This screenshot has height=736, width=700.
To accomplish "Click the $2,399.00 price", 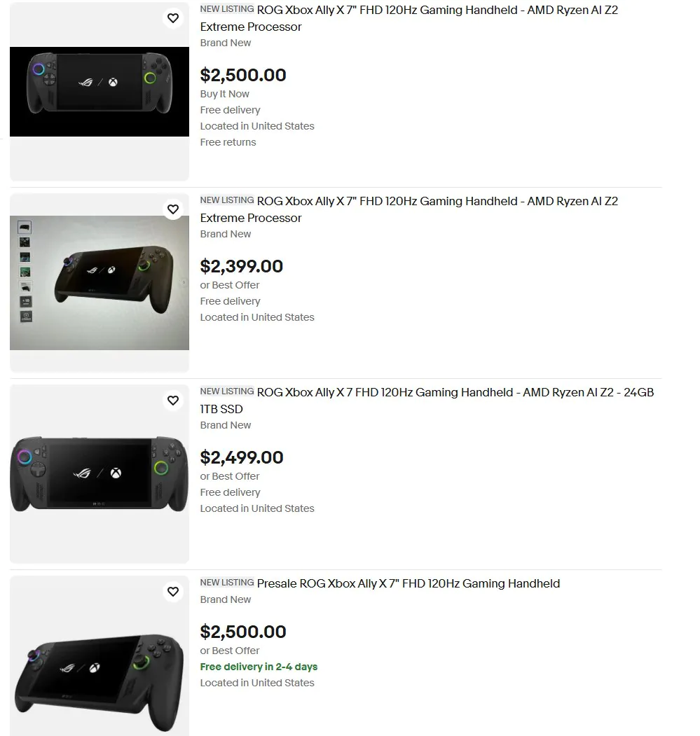I will click(x=242, y=266).
